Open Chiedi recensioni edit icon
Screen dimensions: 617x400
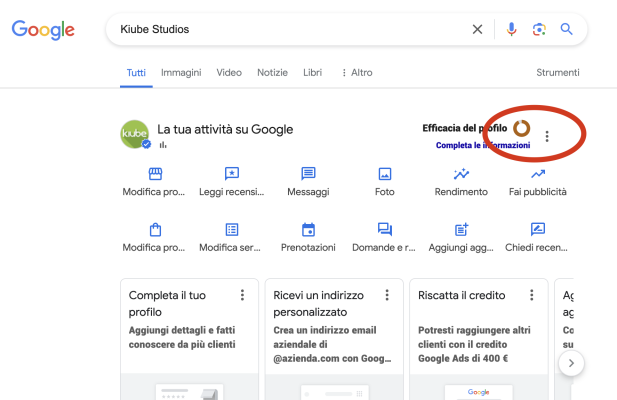[x=538, y=229]
